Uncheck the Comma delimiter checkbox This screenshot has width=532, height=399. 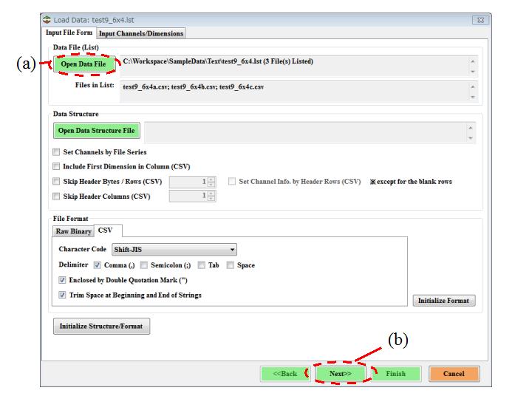point(97,265)
